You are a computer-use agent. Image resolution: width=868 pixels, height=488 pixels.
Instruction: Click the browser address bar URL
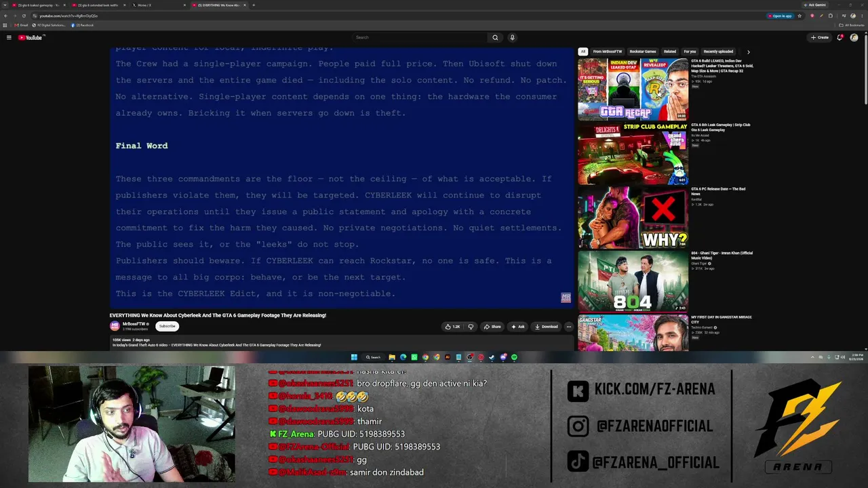click(68, 16)
